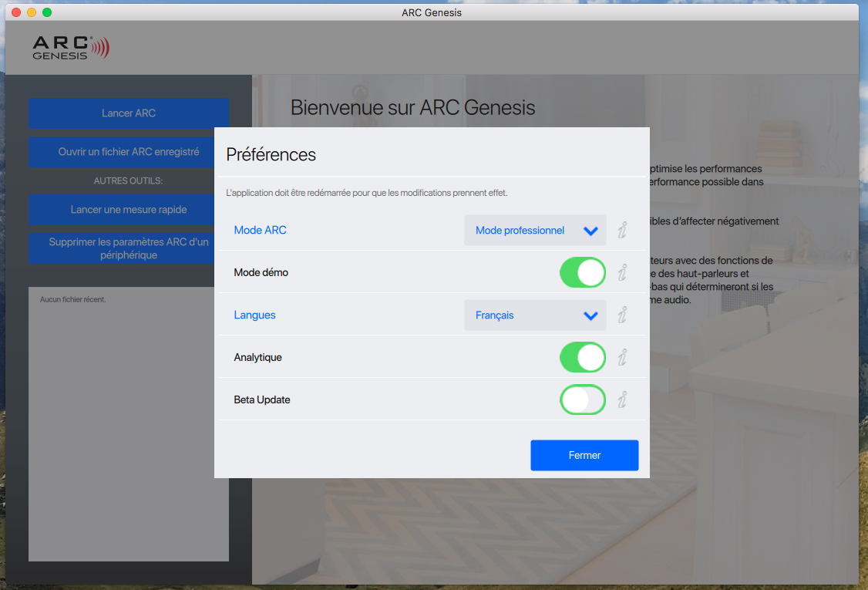This screenshot has height=590, width=868.
Task: Close preferences with Fermer button
Action: 584,455
